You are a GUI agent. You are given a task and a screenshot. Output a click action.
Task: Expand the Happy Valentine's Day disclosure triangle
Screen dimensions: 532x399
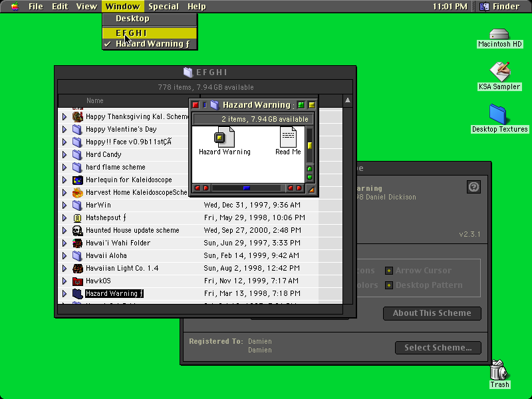point(65,129)
